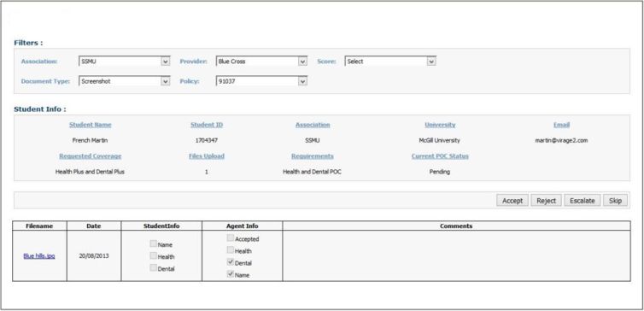Select the date 20/08/2013
The width and height of the screenshot is (644, 311).
click(94, 255)
